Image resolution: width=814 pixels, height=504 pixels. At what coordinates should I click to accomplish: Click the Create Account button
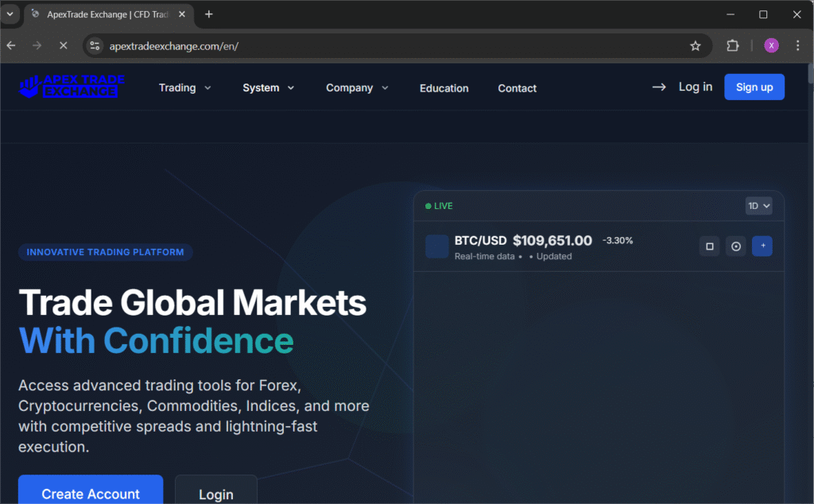pos(90,494)
